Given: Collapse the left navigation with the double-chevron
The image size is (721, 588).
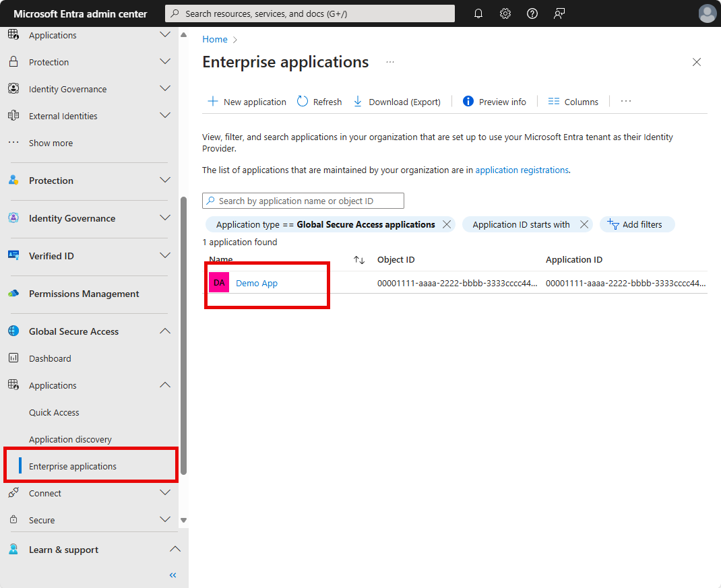Looking at the screenshot, I should pyautogui.click(x=173, y=575).
